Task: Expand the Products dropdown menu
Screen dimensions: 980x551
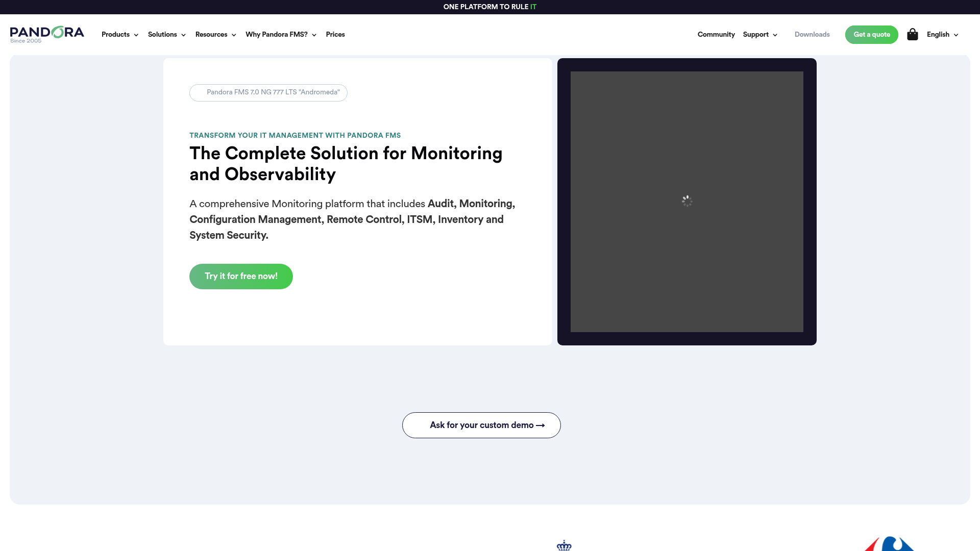Action: coord(119,34)
